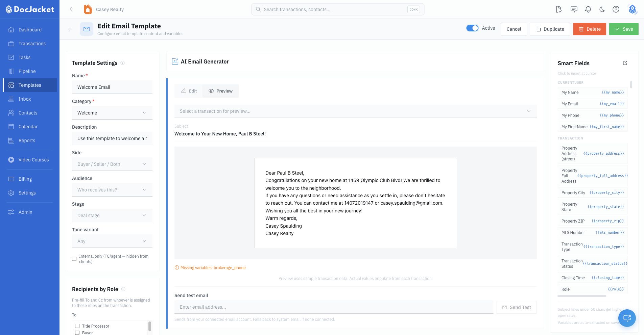The height and width of the screenshot is (335, 644).
Task: Check the Buyer recipient checkbox
Action: [77, 333]
